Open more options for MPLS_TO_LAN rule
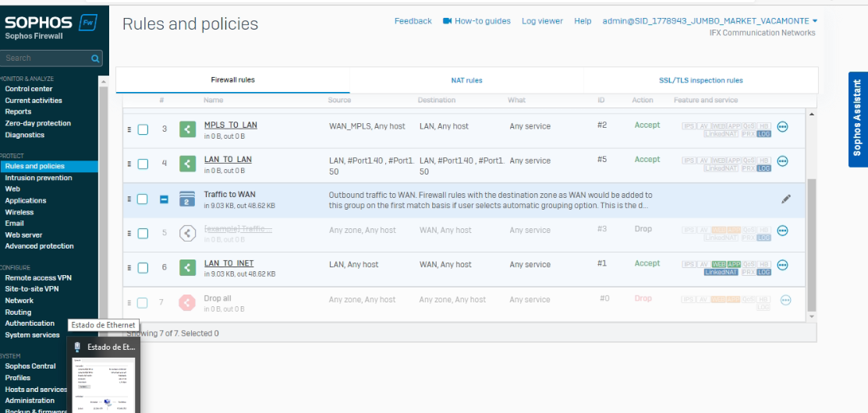868x413 pixels. (x=783, y=127)
